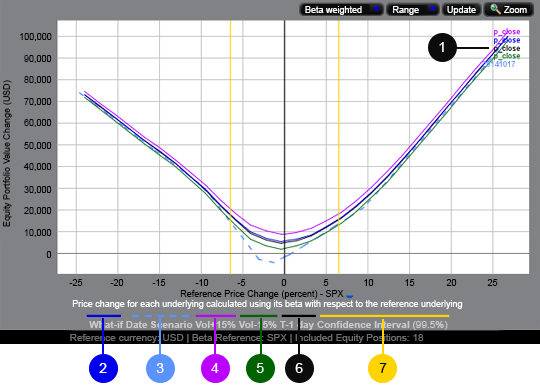The image size is (540, 390).
Task: Click the black T-1 day legend line
Action: 299,316
